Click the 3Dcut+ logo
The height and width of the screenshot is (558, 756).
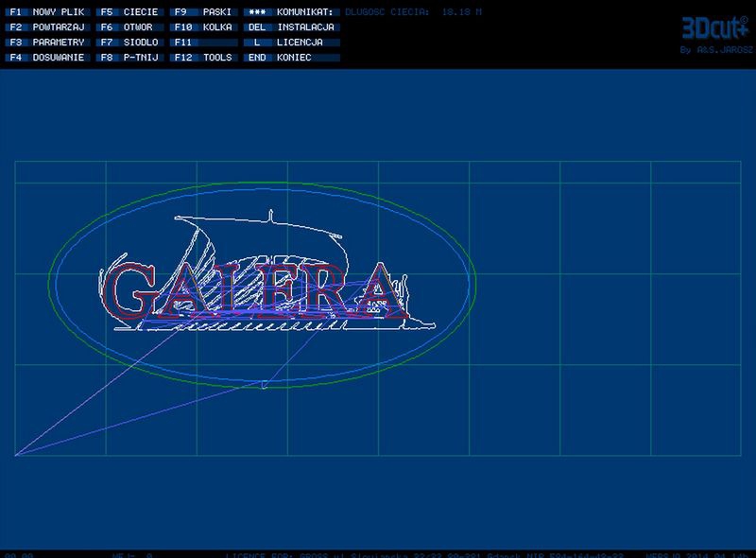coord(715,28)
